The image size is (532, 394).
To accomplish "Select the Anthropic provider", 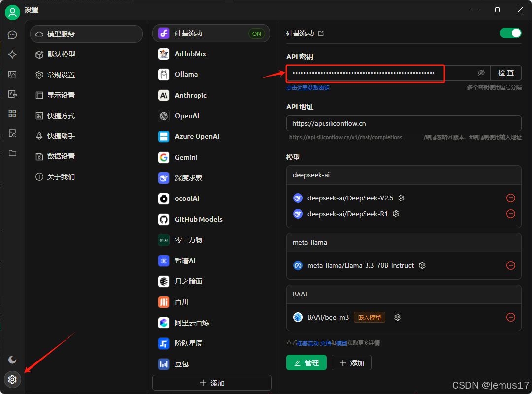I will (211, 95).
